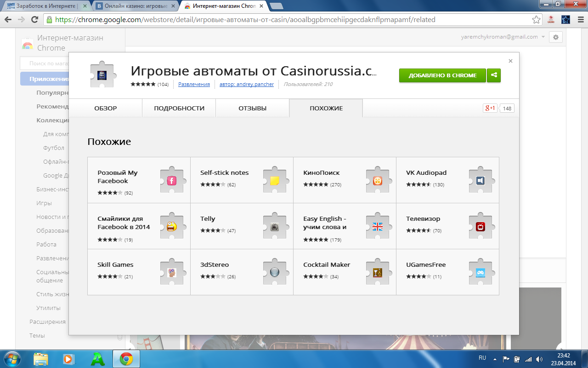
Task: Open the VK Audiopad speaker icon
Action: click(481, 180)
